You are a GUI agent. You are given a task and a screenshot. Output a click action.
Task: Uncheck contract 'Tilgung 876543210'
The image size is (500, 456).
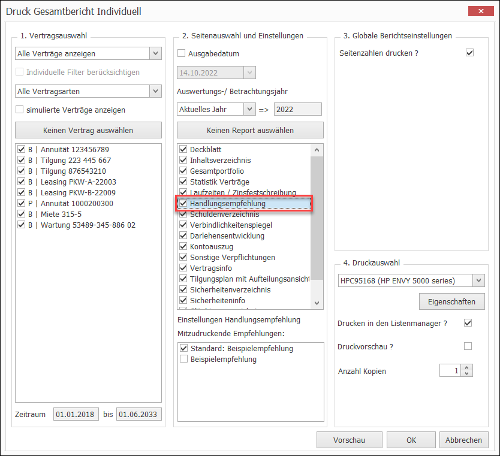pos(21,171)
